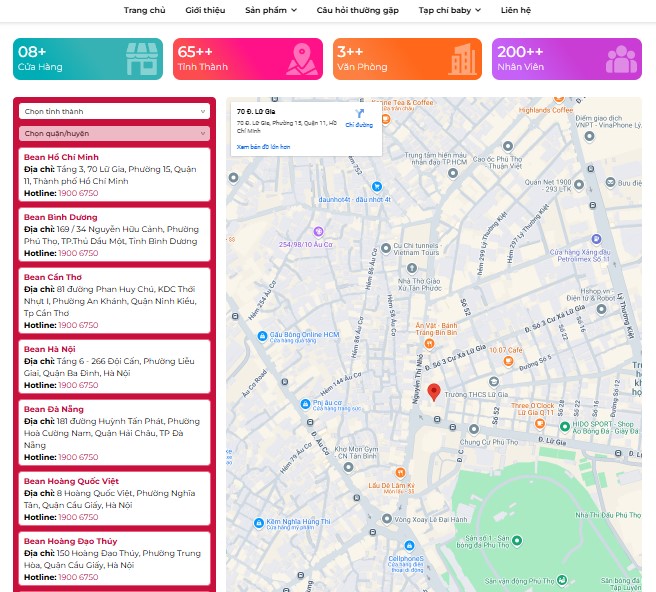
Task: Select the Bean Hoàng Đạo Thúy store
Action: pyautogui.click(x=114, y=559)
